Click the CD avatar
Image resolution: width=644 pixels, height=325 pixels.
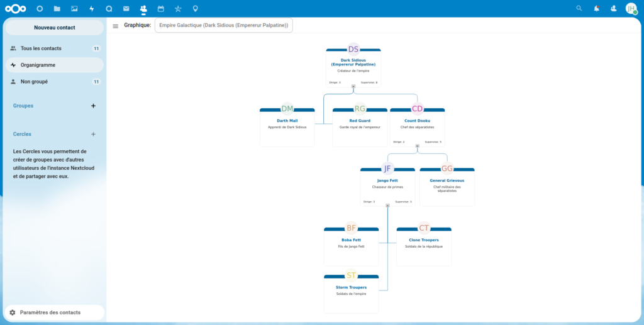pos(418,108)
